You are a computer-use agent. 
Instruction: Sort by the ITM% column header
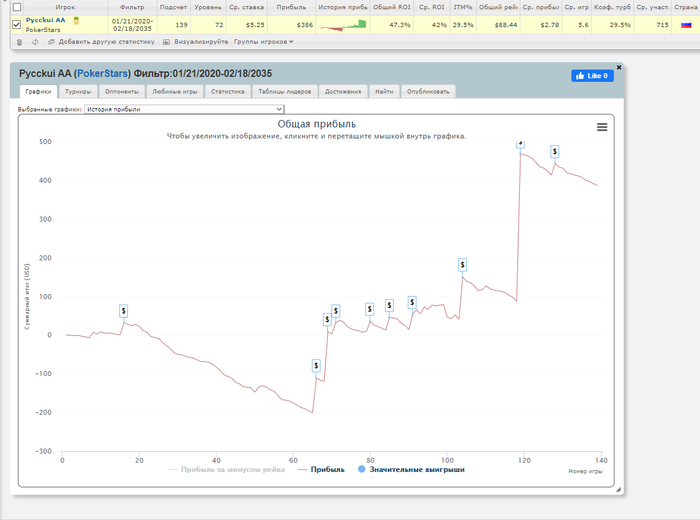tap(463, 7)
